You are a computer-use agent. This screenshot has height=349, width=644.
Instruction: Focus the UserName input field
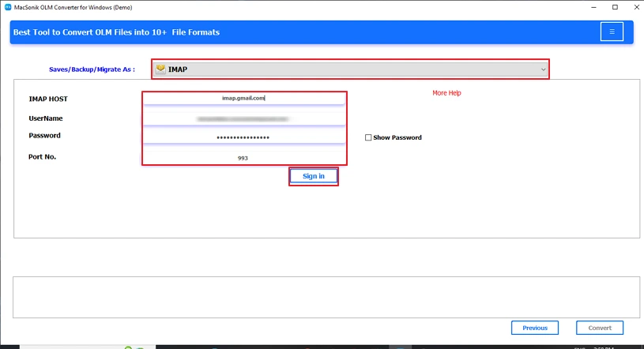coord(243,118)
